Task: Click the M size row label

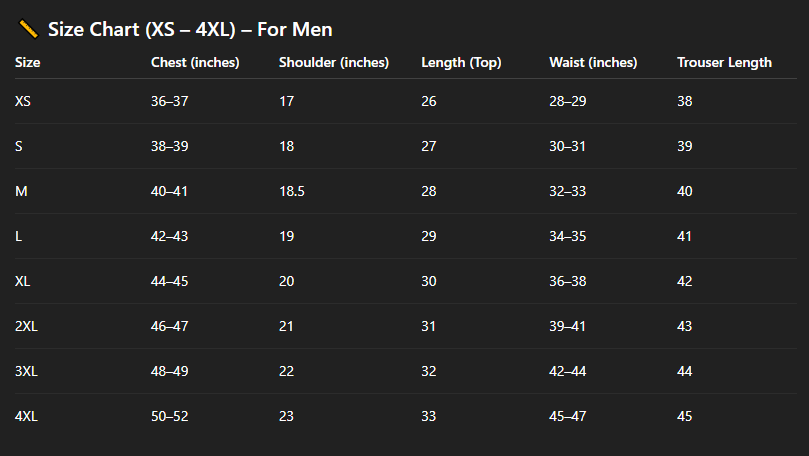Action: click(x=20, y=191)
